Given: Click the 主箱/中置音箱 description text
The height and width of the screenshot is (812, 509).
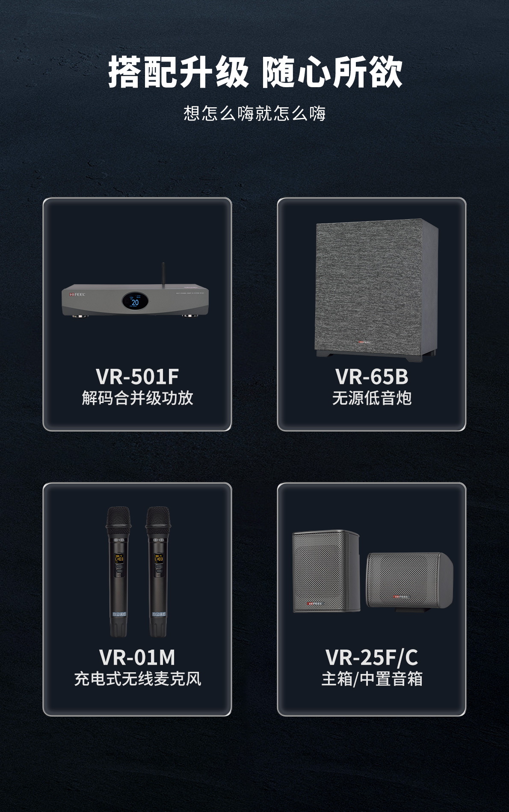Looking at the screenshot, I should [372, 679].
